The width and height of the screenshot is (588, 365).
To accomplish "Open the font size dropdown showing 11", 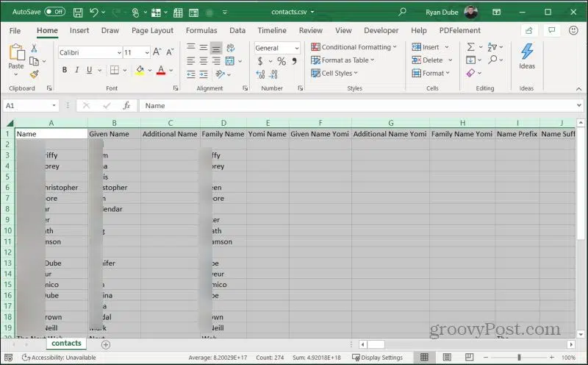I will pos(147,52).
